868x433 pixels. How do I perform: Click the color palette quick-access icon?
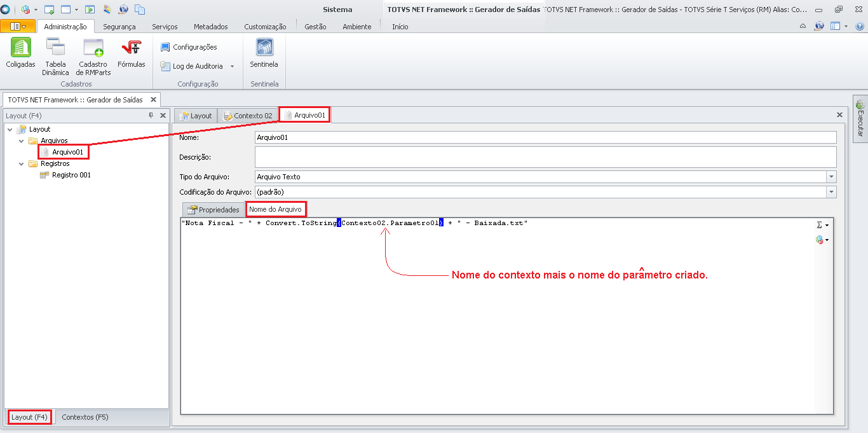(107, 10)
